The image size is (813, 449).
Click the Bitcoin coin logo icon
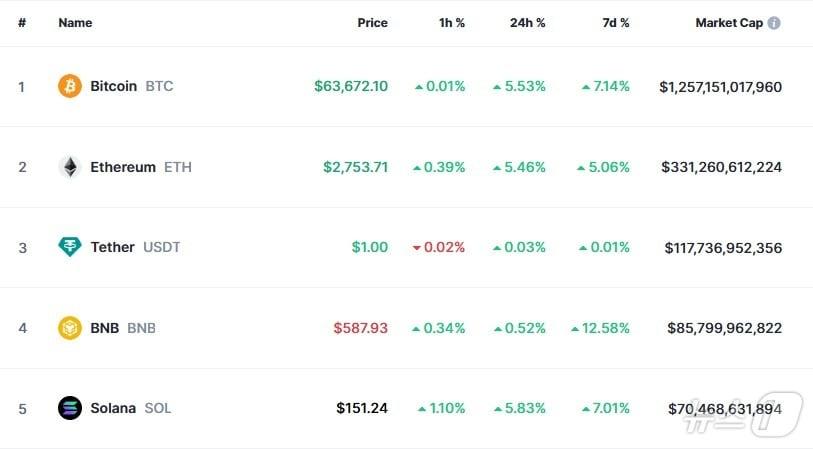pyautogui.click(x=70, y=86)
